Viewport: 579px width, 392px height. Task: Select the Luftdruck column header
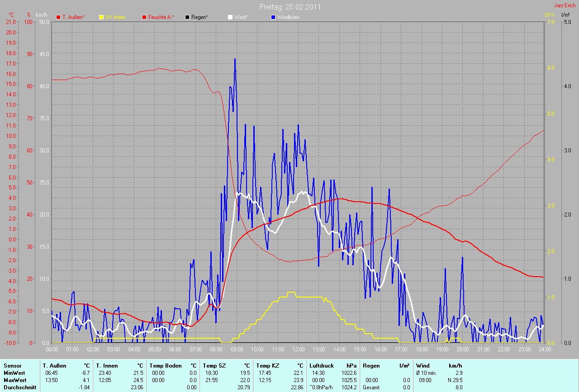tap(320, 365)
